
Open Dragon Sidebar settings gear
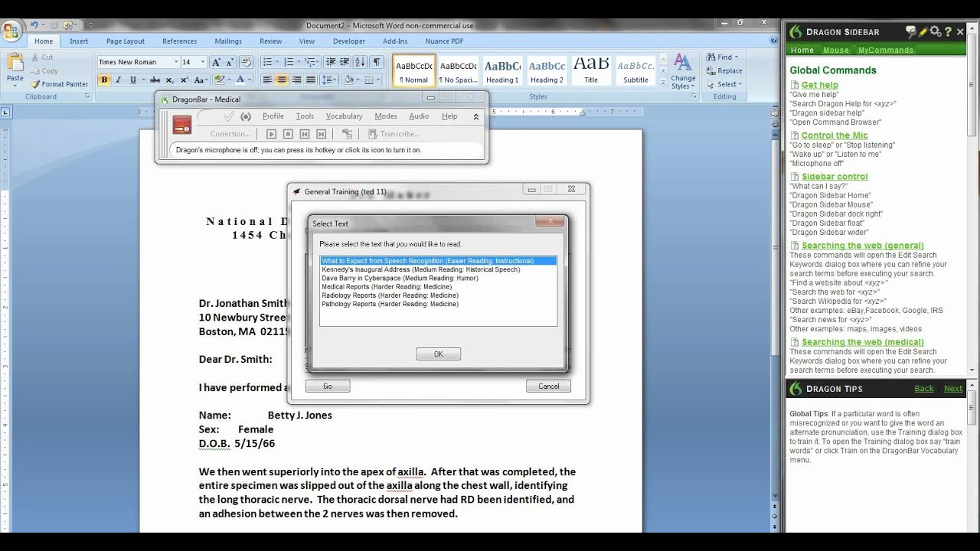point(935,32)
